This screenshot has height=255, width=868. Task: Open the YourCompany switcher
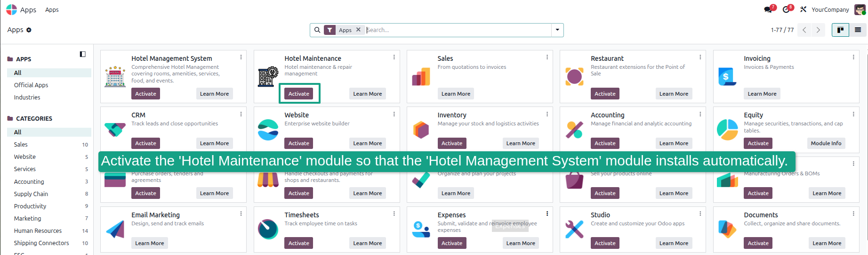[830, 9]
